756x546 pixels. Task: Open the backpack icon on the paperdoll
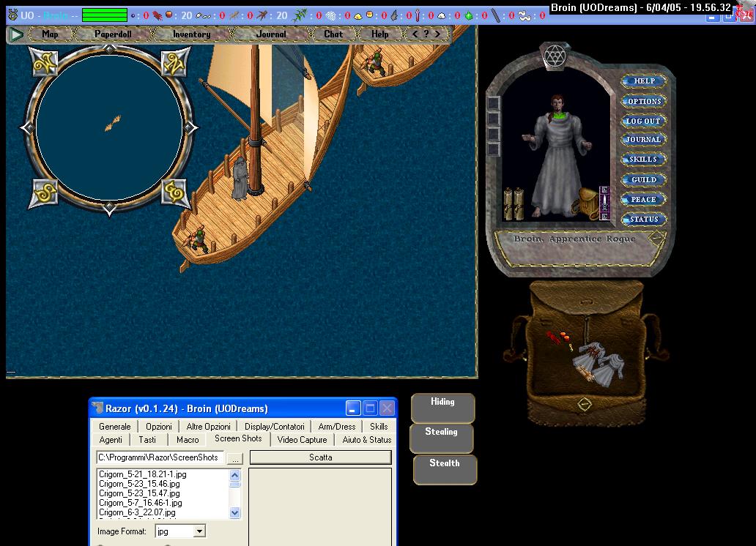(588, 201)
